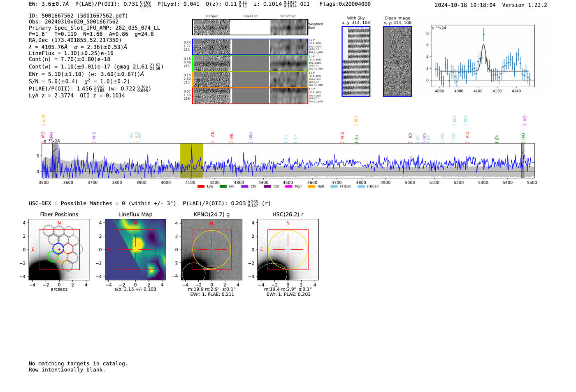
Task: Click the Lyα red legend swatch
Action: click(201, 186)
